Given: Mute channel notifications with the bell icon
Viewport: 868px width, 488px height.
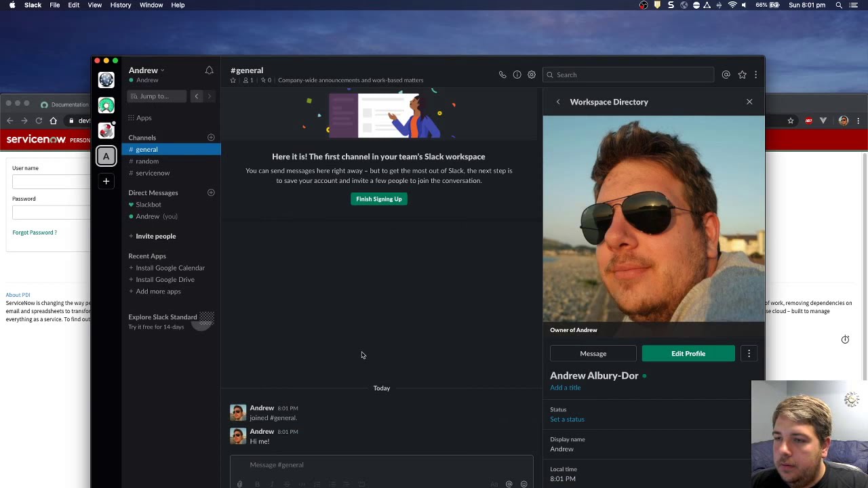Looking at the screenshot, I should 209,70.
